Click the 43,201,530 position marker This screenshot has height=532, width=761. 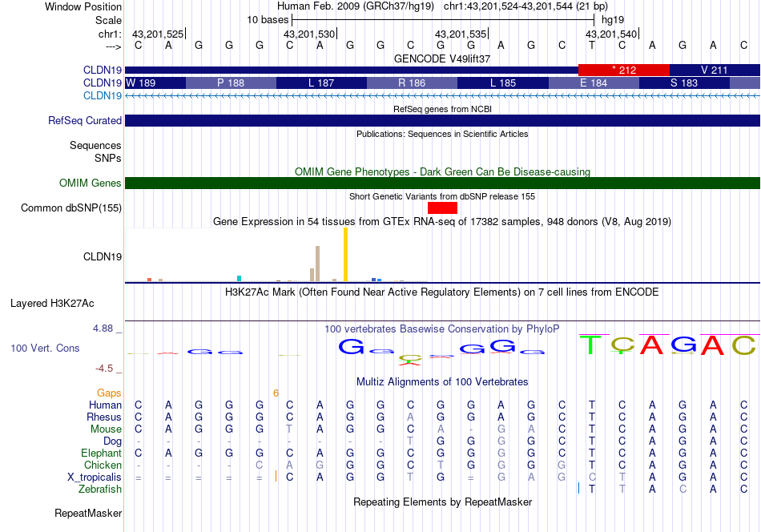tap(309, 34)
